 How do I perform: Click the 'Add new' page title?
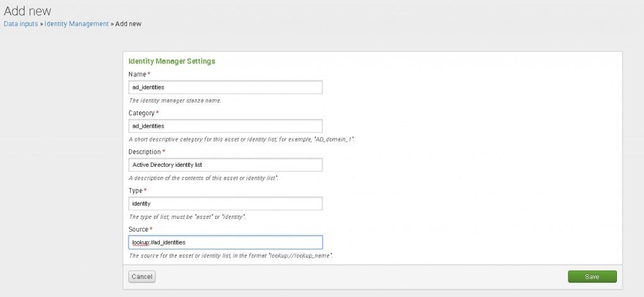[28, 11]
